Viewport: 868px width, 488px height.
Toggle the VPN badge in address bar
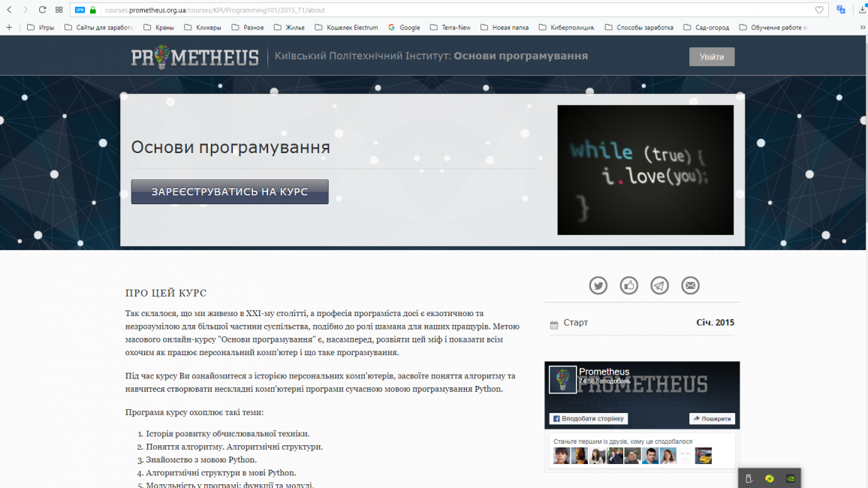coord(80,10)
